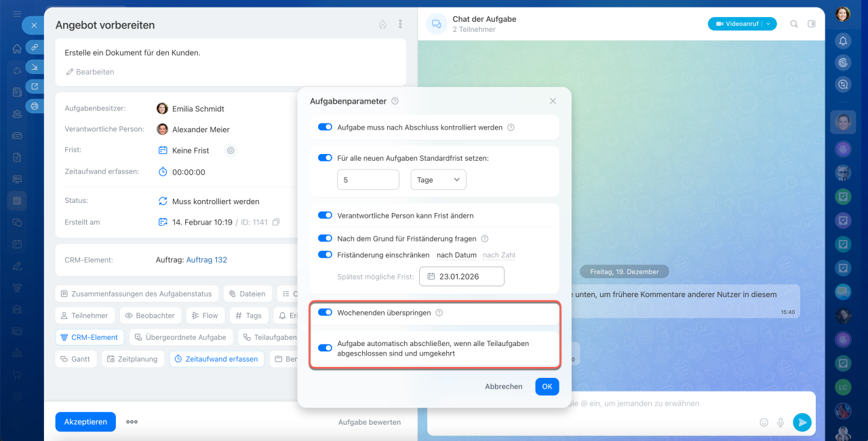
Task: Select the nach Zahl option
Action: click(500, 255)
